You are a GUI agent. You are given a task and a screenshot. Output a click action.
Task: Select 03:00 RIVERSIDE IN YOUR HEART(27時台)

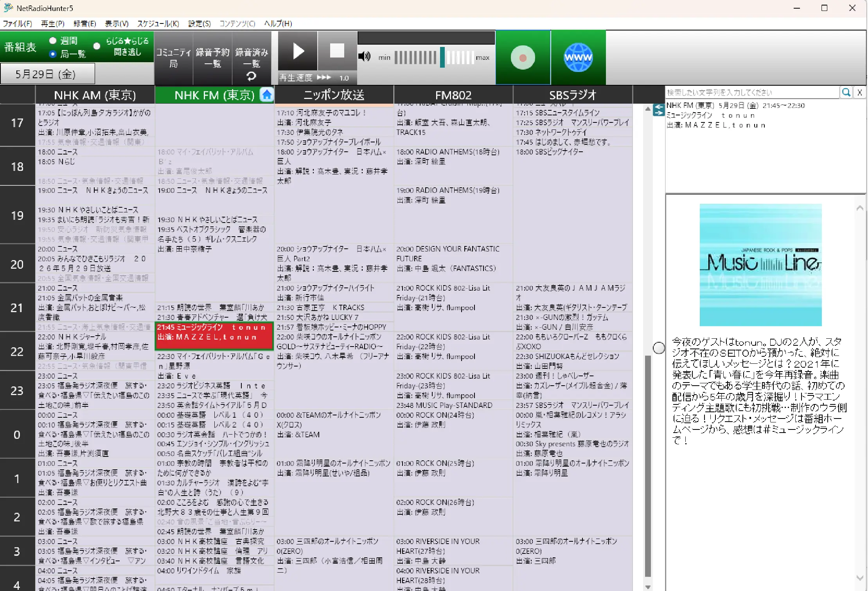point(453,551)
